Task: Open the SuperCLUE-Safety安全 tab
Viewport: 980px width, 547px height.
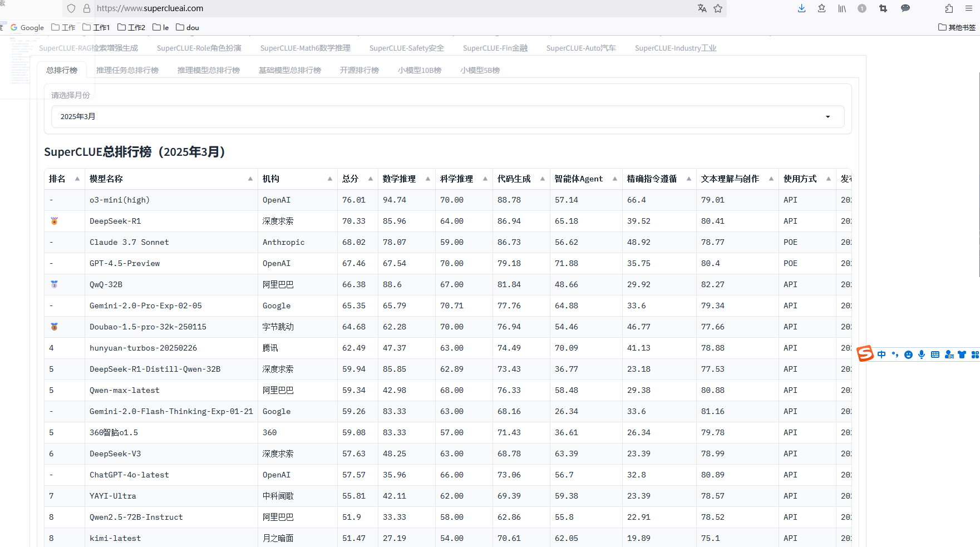Action: pyautogui.click(x=406, y=48)
